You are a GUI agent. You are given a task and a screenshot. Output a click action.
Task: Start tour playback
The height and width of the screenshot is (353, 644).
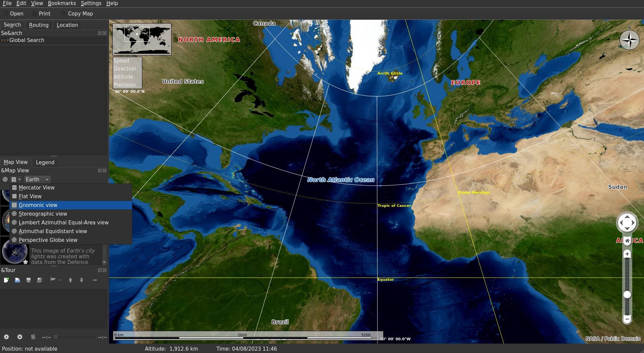click(x=6, y=337)
